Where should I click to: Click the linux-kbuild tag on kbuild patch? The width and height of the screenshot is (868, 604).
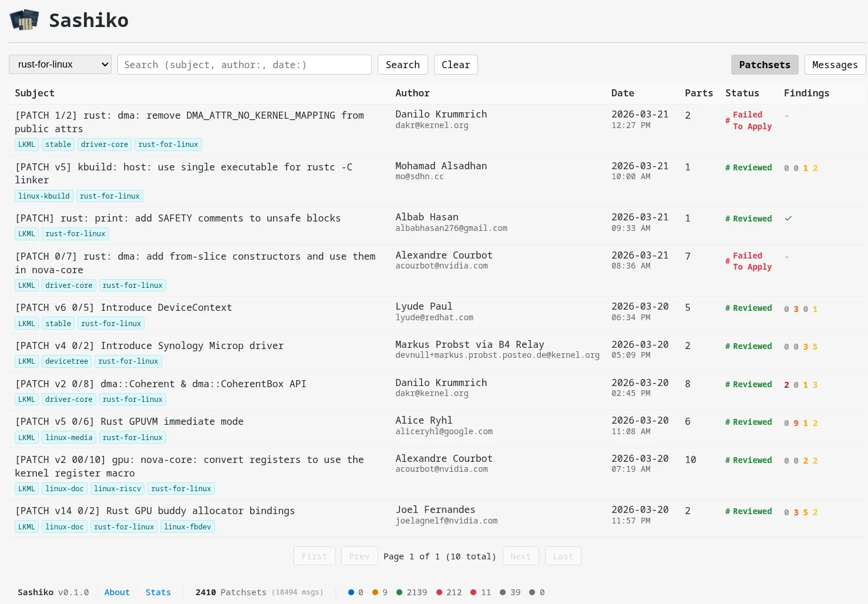pos(44,196)
